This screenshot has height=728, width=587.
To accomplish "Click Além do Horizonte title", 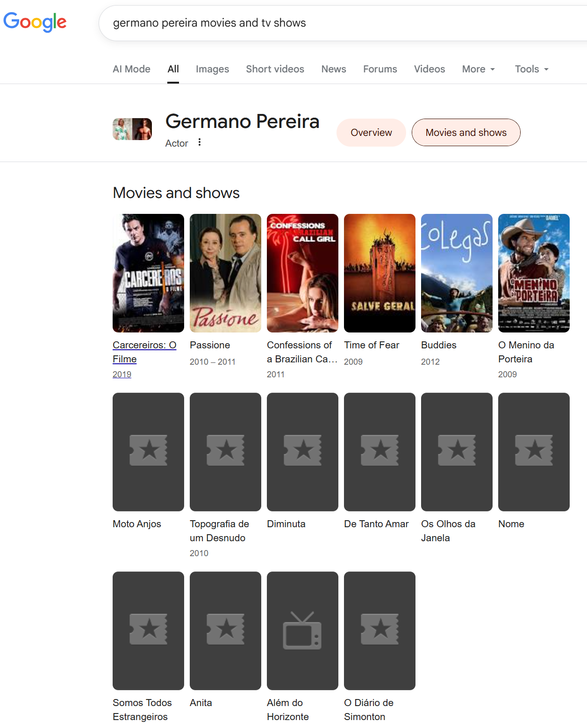I will tap(288, 710).
